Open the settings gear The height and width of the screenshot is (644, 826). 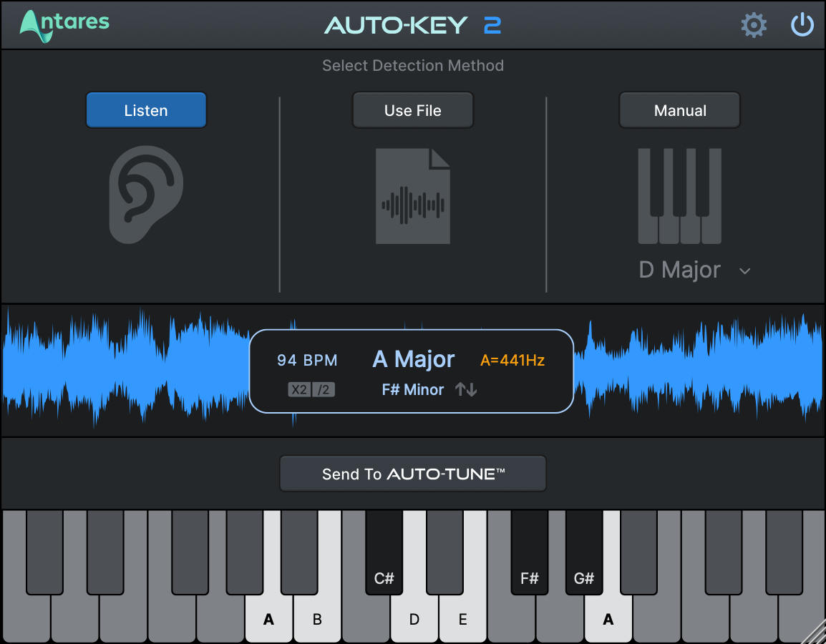754,24
